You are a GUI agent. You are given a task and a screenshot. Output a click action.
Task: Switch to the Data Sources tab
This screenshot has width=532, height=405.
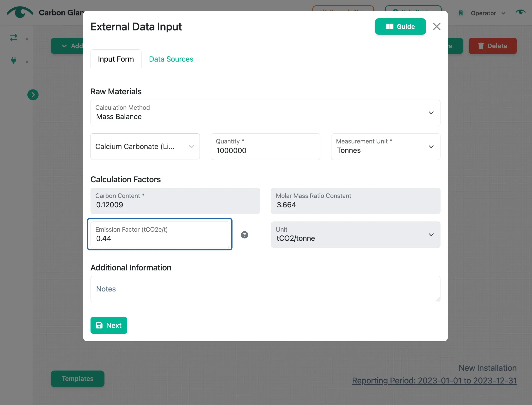(x=171, y=59)
